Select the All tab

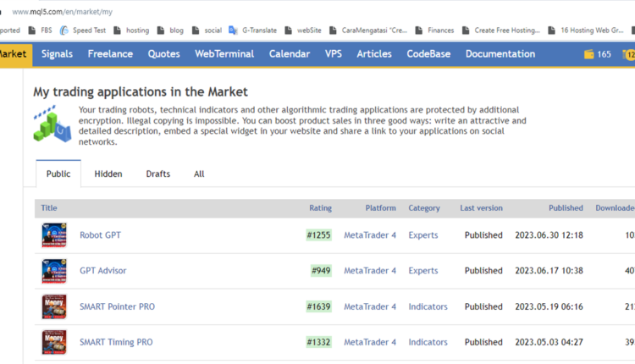coord(199,174)
